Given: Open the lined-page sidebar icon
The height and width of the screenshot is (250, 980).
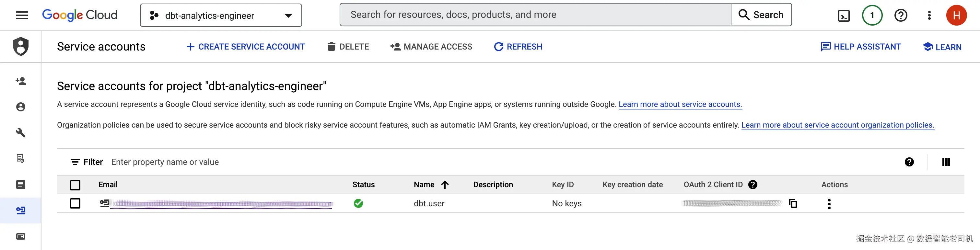Looking at the screenshot, I should (x=21, y=185).
